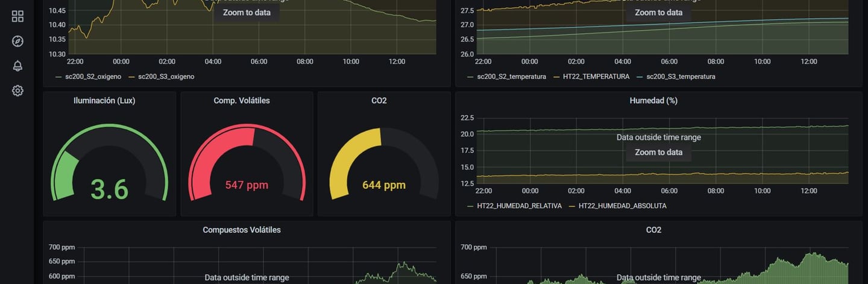Image resolution: width=868 pixels, height=284 pixels.
Task: Open the Iluminación (Lux) panel title menu
Action: (104, 101)
